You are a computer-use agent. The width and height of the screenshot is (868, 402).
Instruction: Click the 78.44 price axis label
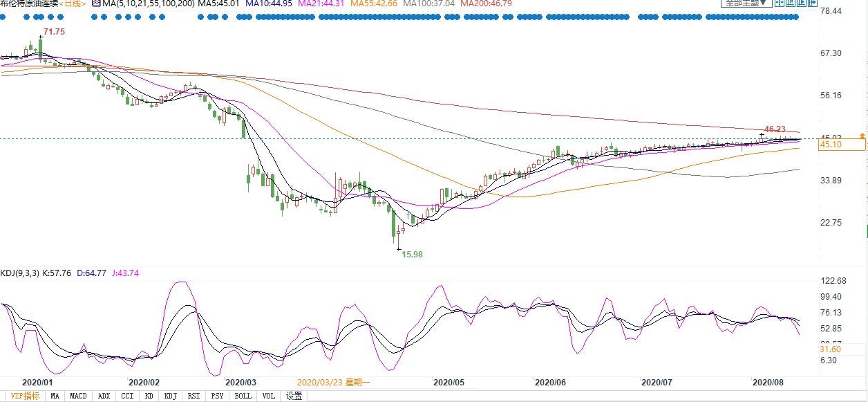(x=830, y=11)
